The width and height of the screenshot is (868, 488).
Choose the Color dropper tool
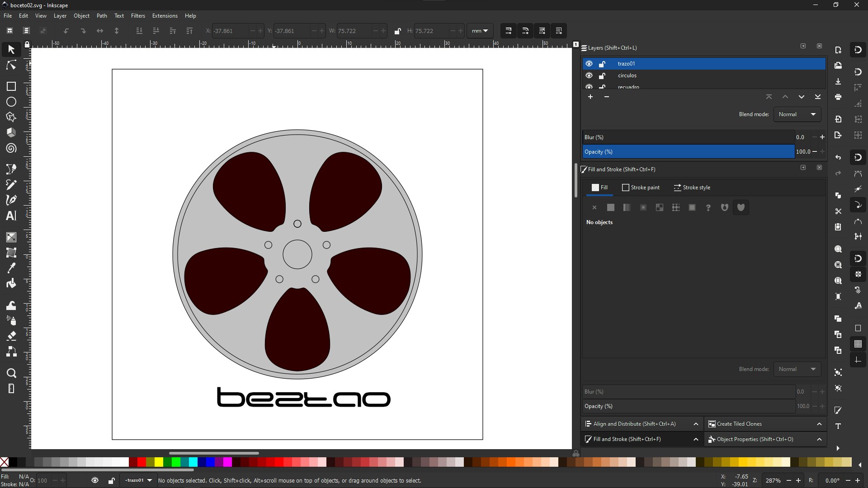pyautogui.click(x=11, y=268)
